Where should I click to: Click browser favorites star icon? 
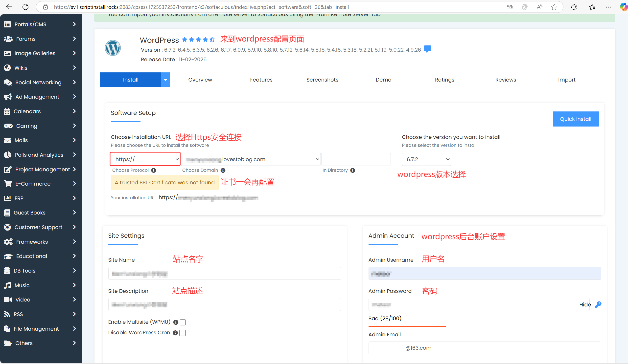click(x=554, y=7)
